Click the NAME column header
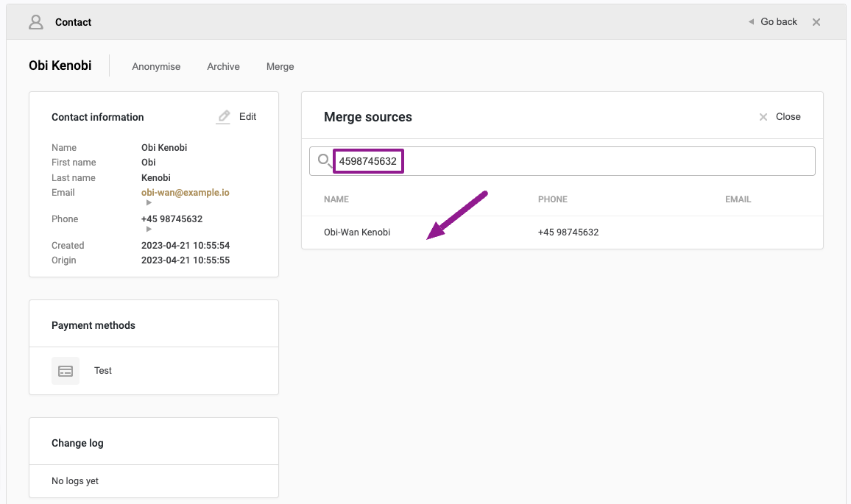Viewport: 851px width, 504px height. pyautogui.click(x=336, y=199)
